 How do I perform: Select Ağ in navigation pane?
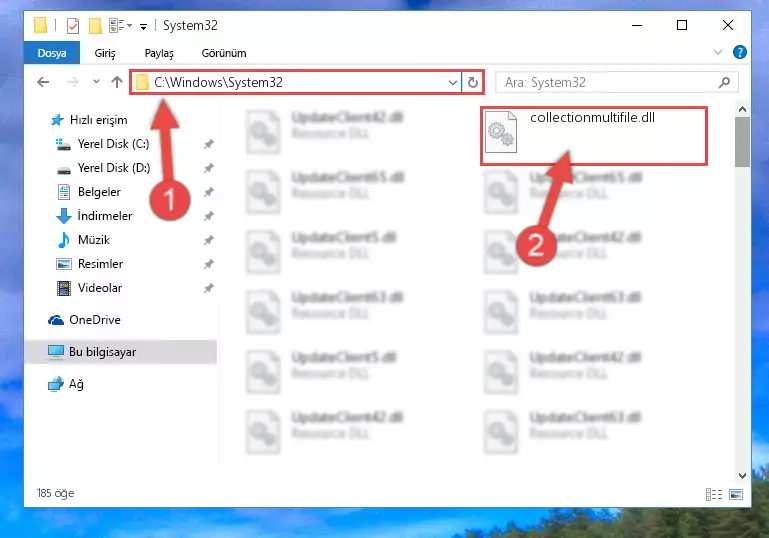66,384
